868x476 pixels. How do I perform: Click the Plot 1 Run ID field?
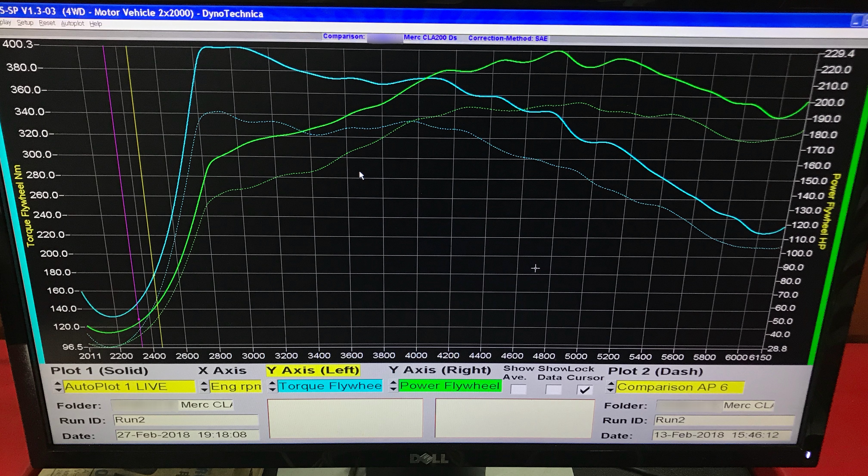tap(186, 420)
